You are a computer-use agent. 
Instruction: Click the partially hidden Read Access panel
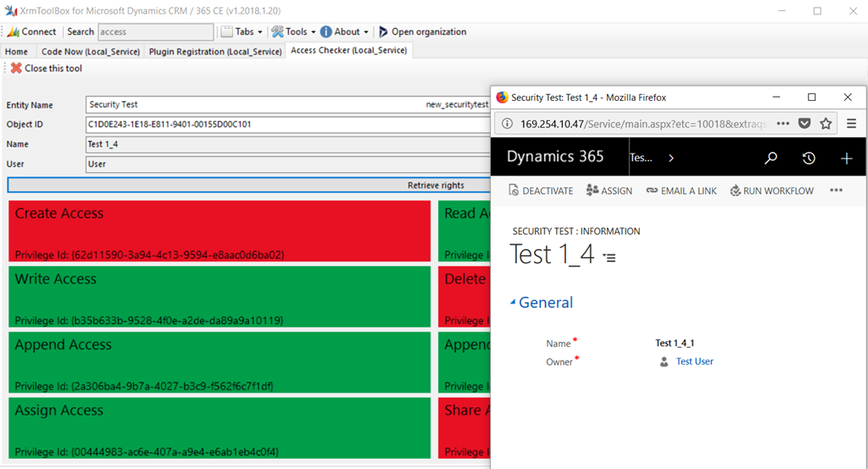click(x=464, y=231)
